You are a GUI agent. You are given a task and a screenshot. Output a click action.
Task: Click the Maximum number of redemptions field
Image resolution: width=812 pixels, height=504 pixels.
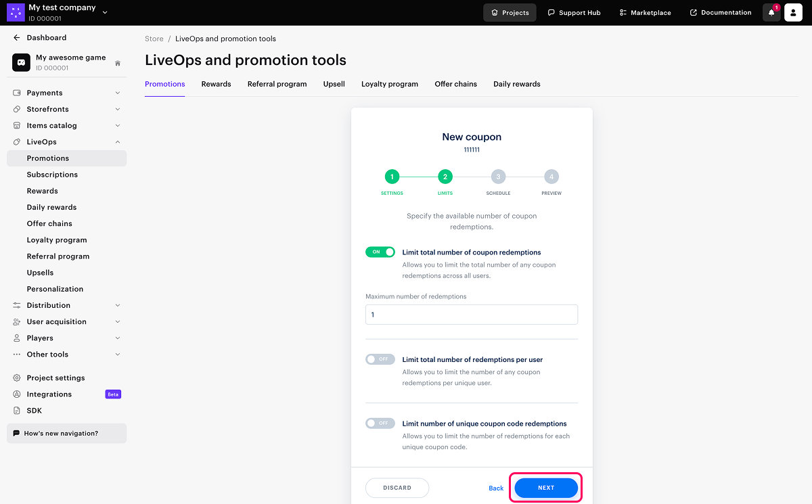(x=471, y=315)
